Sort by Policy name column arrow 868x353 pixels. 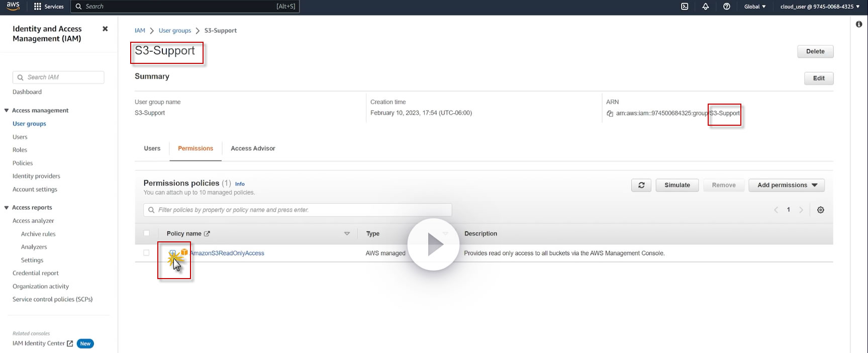coord(347,233)
